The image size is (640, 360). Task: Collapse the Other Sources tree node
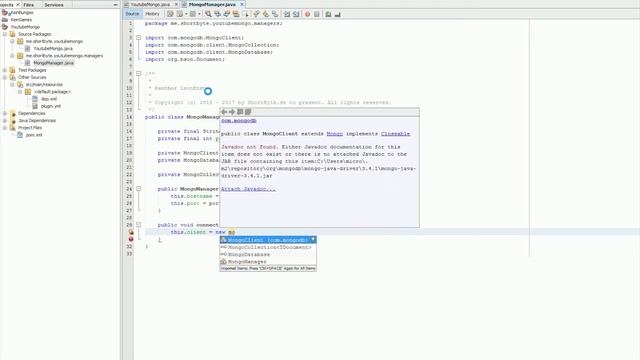[5, 77]
